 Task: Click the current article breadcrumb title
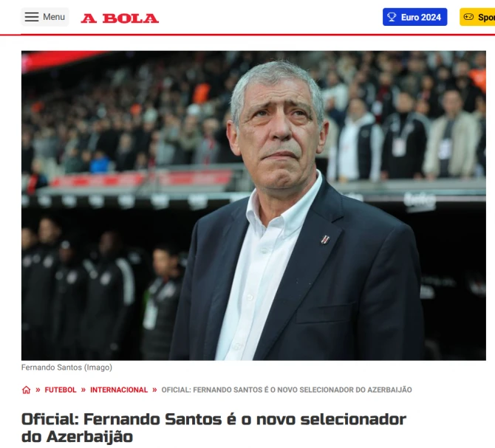pyautogui.click(x=287, y=390)
